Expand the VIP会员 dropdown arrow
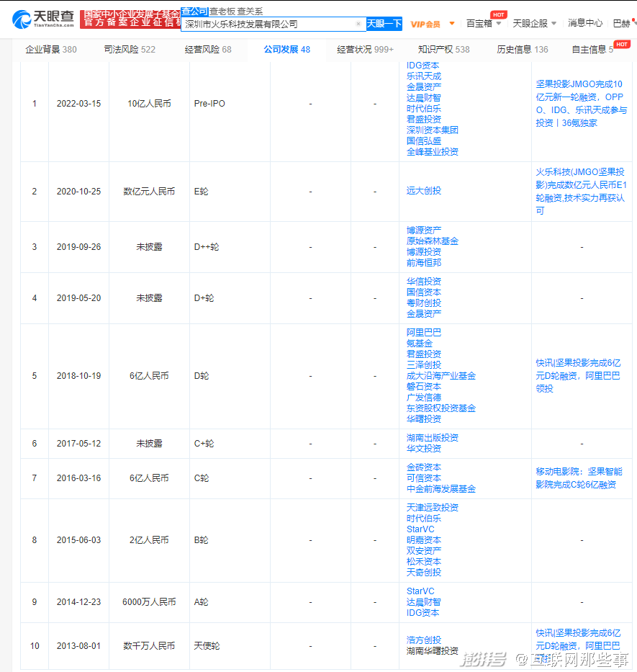Screen dimensions: 637x672 pyautogui.click(x=451, y=24)
